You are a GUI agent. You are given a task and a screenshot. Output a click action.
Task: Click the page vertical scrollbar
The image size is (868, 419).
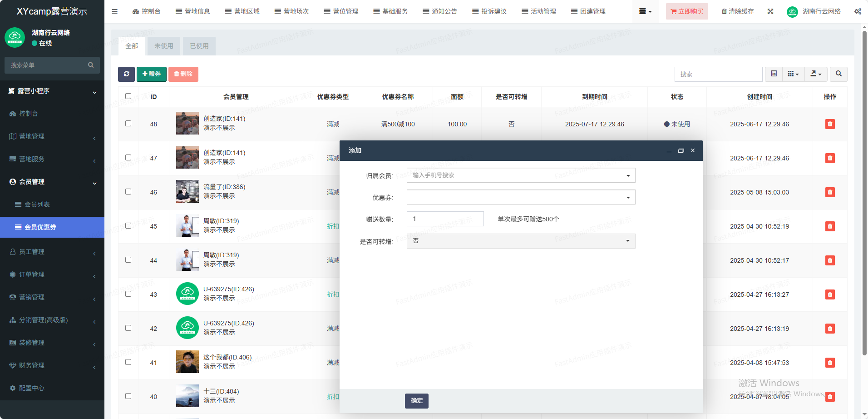tap(864, 191)
